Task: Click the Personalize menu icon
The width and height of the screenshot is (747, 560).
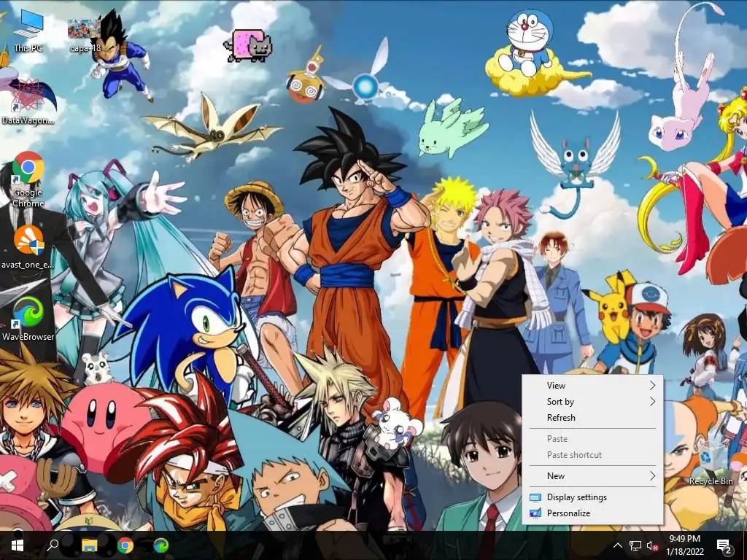Action: tap(535, 513)
